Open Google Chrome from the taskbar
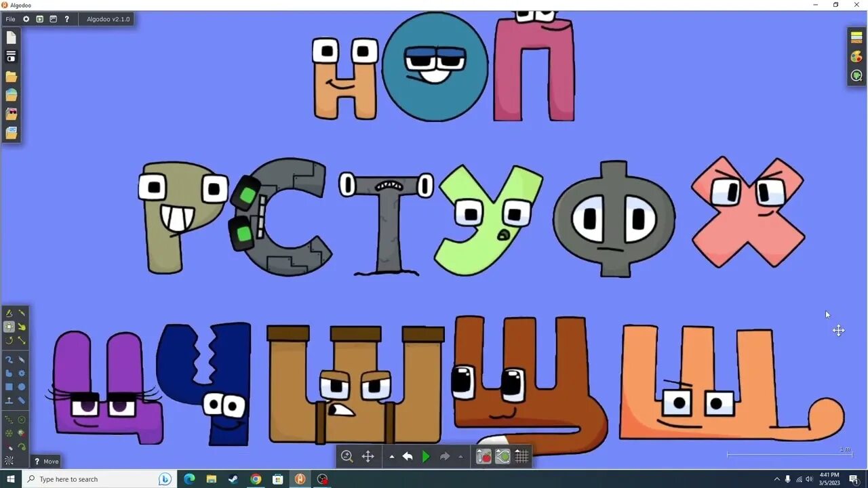Viewport: 868px width, 488px height. pyautogui.click(x=256, y=479)
